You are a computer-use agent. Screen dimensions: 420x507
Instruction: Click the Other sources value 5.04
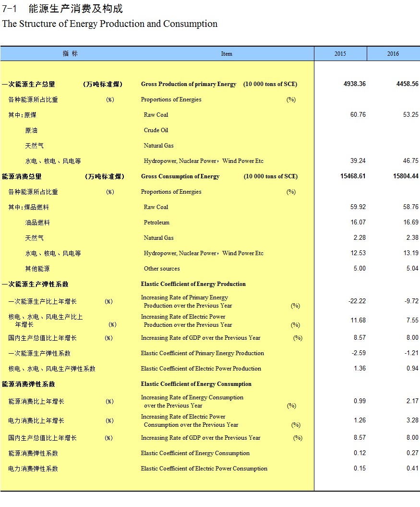pos(412,268)
